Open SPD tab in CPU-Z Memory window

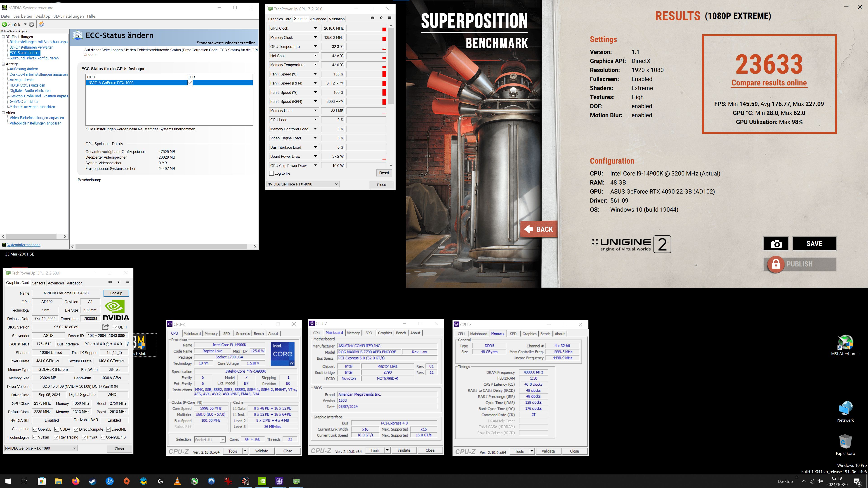(x=513, y=334)
